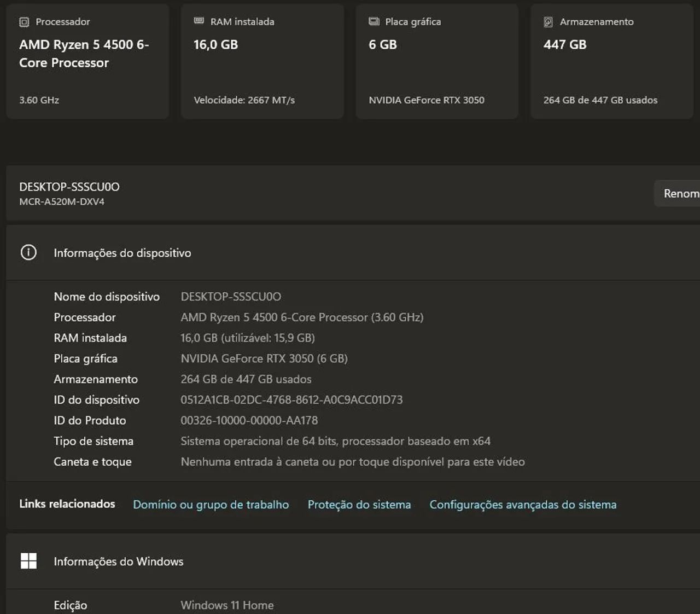The image size is (700, 614).
Task: Click NVIDIA GeForce RTX 3050 text in card
Action: (x=427, y=100)
